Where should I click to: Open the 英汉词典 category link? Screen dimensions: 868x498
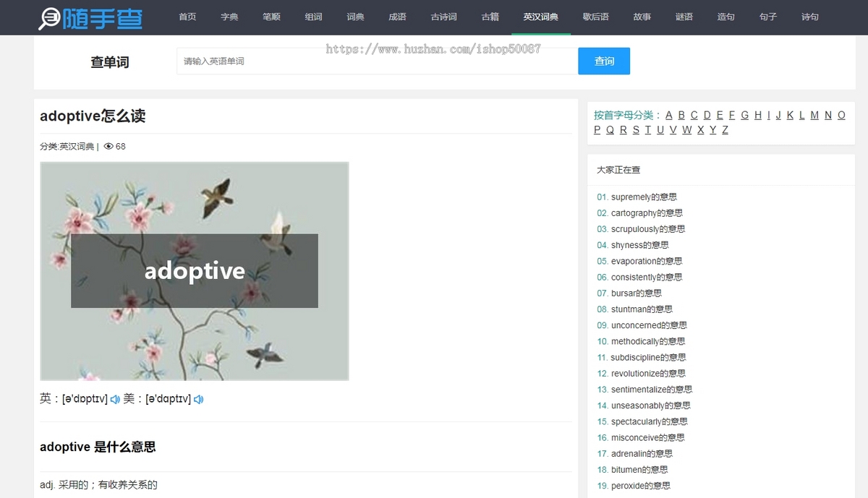coord(77,147)
